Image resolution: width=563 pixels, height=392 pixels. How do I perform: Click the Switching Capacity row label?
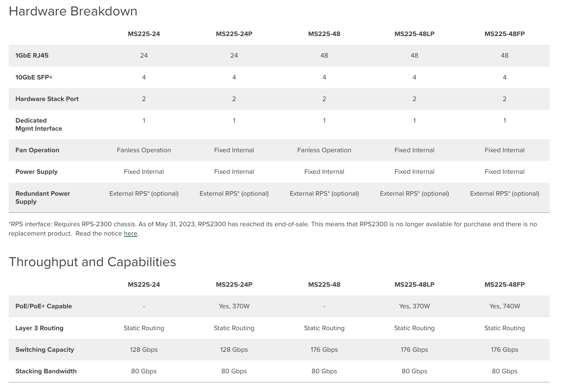[x=45, y=350]
